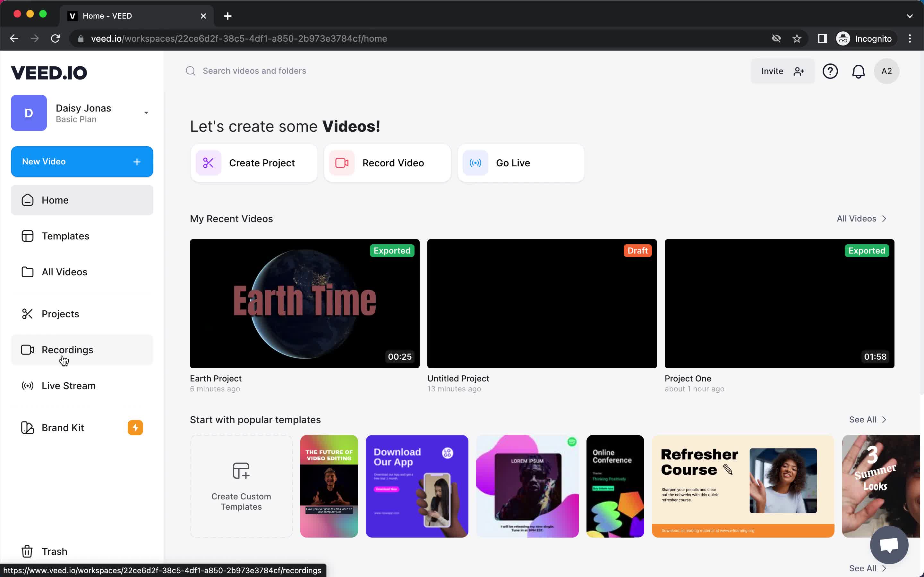The width and height of the screenshot is (924, 577).
Task: Expand All Videos link
Action: (x=861, y=218)
